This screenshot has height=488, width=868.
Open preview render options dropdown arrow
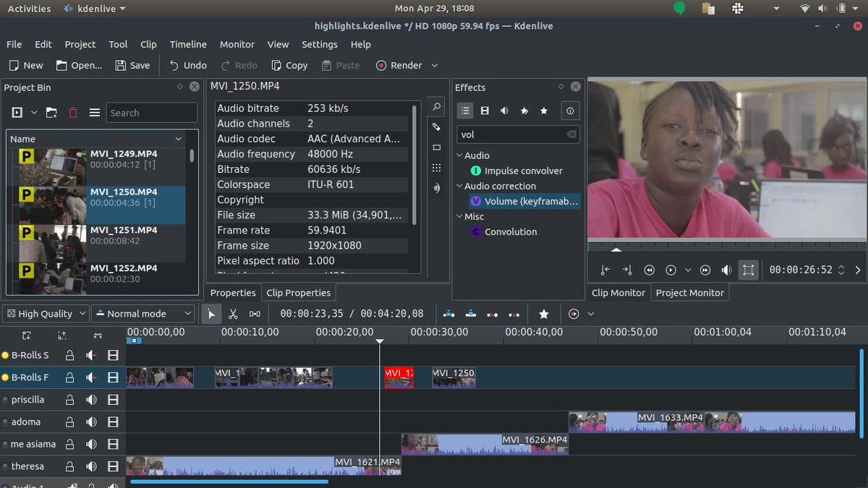click(591, 314)
